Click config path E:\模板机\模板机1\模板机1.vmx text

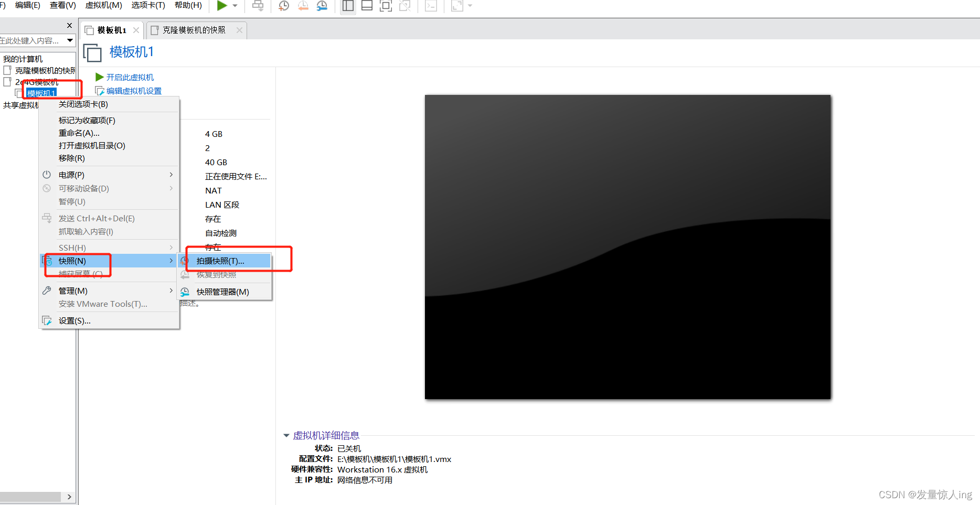click(394, 459)
